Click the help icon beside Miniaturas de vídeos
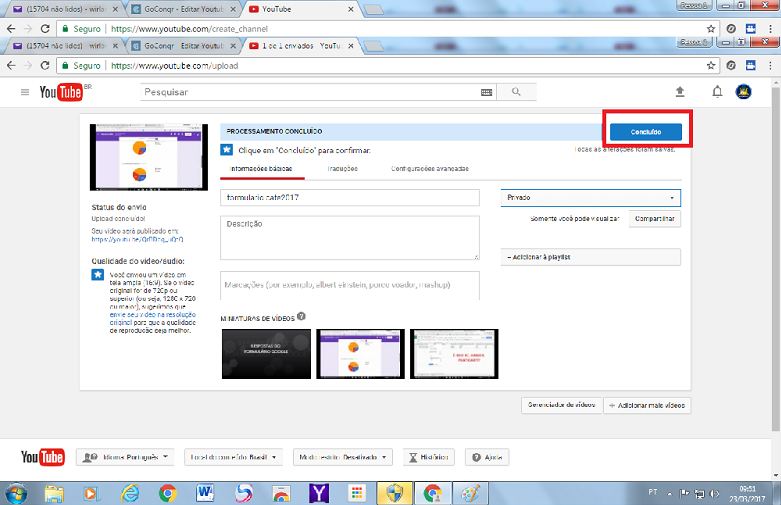The width and height of the screenshot is (781, 505). (x=301, y=317)
